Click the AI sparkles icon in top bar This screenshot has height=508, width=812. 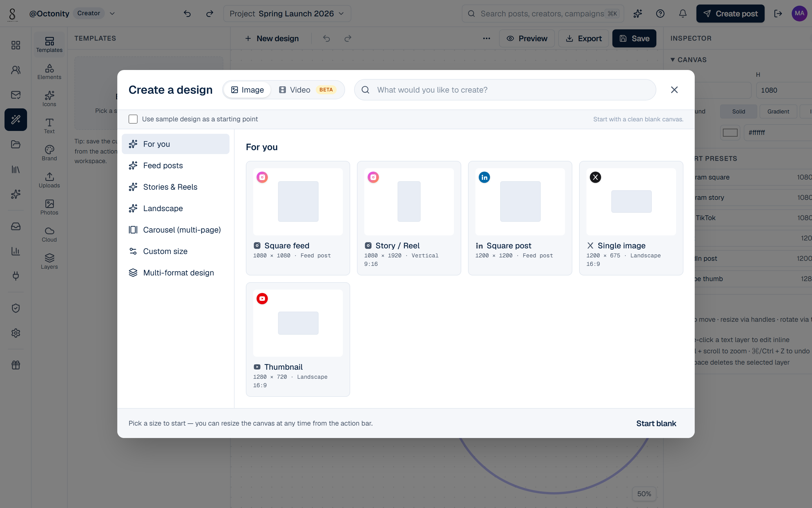point(637,14)
